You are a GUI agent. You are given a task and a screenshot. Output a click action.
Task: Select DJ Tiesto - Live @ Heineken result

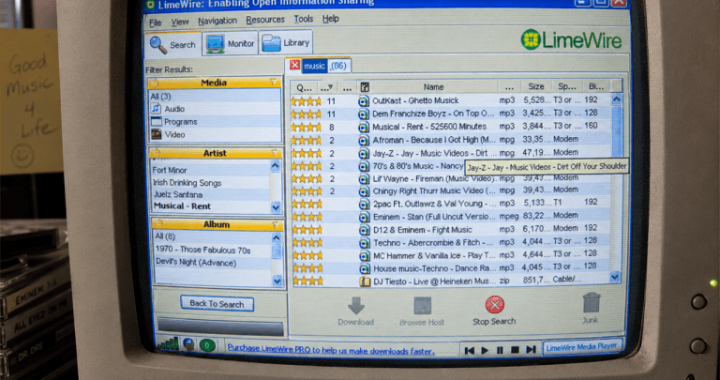point(451,281)
